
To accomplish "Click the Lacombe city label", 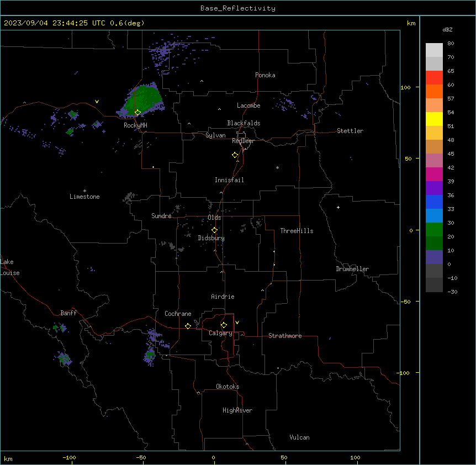I will click(x=248, y=105).
